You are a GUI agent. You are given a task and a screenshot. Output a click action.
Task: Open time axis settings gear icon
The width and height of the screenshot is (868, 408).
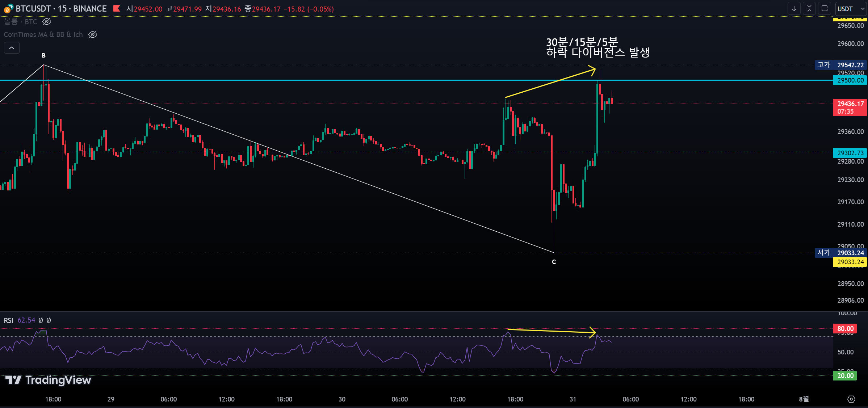(x=851, y=399)
